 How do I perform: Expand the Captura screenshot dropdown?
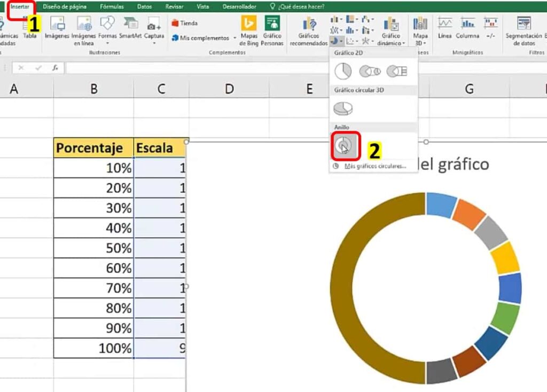154,43
